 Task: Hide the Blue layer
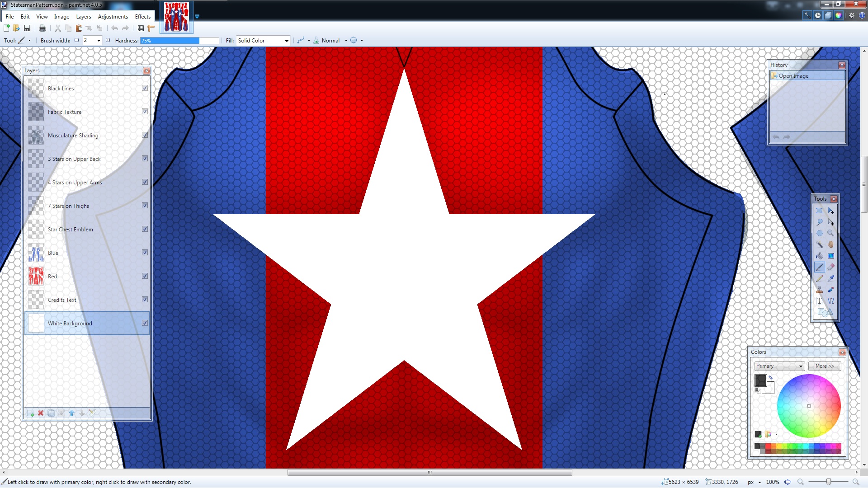pyautogui.click(x=145, y=253)
